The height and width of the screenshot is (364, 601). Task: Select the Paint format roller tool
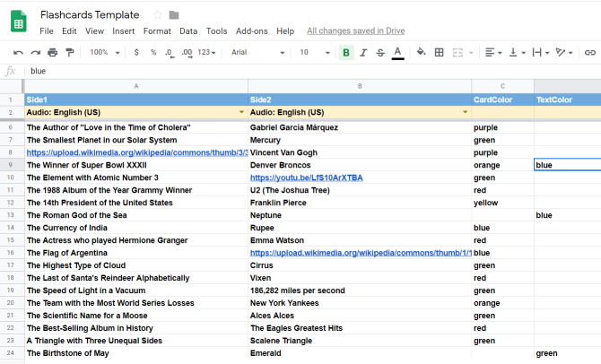pyautogui.click(x=70, y=53)
